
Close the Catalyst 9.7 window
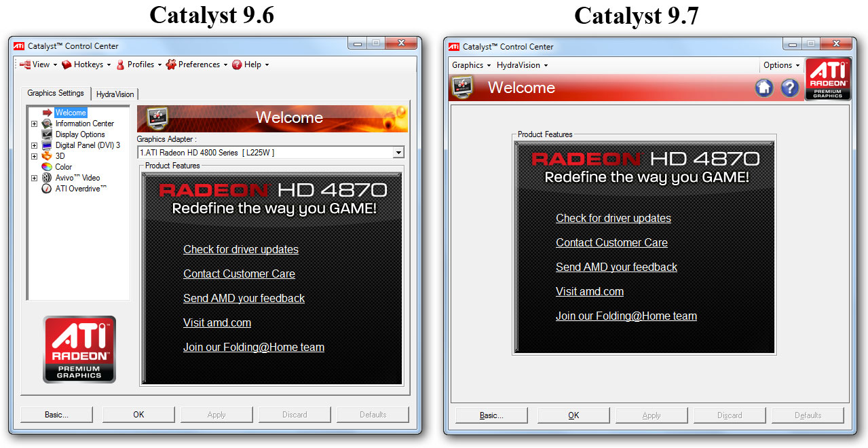coord(835,44)
